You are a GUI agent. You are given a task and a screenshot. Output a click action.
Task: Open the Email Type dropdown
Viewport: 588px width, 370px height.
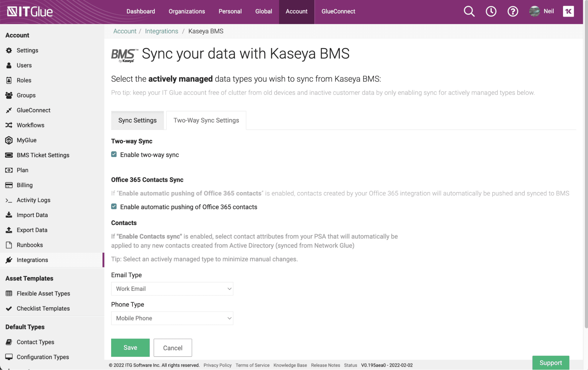tap(172, 289)
